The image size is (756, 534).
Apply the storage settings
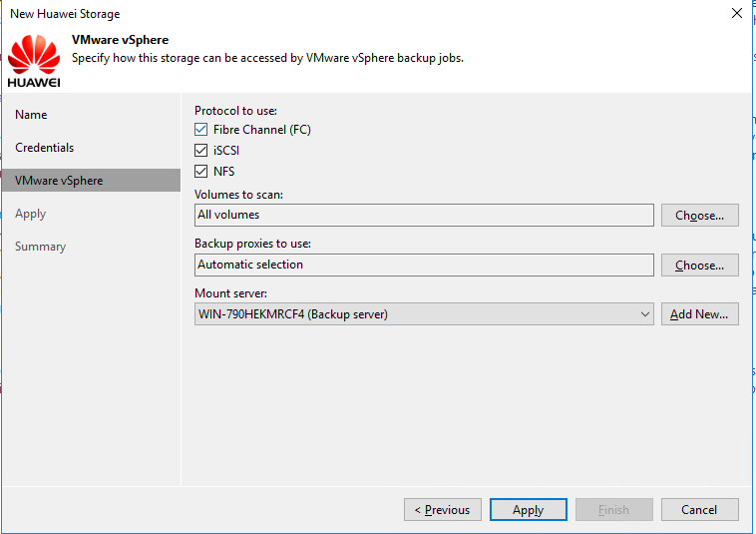[528, 509]
